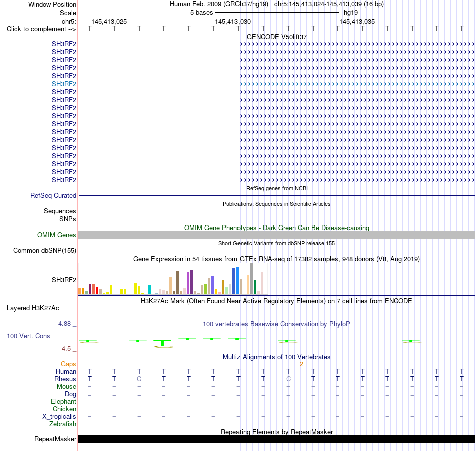Click the 'chr5:' base position label
This screenshot has height=451, width=476.
[69, 21]
